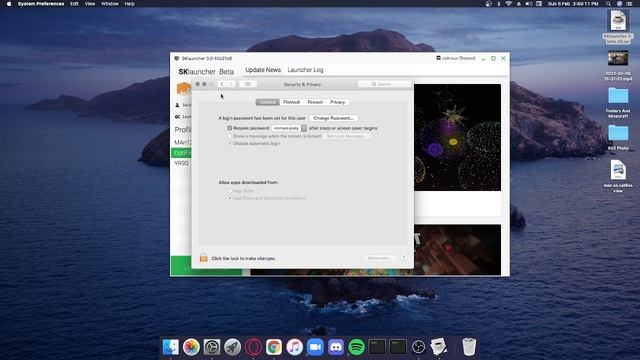Open Spotify from the dock

pos(356,347)
